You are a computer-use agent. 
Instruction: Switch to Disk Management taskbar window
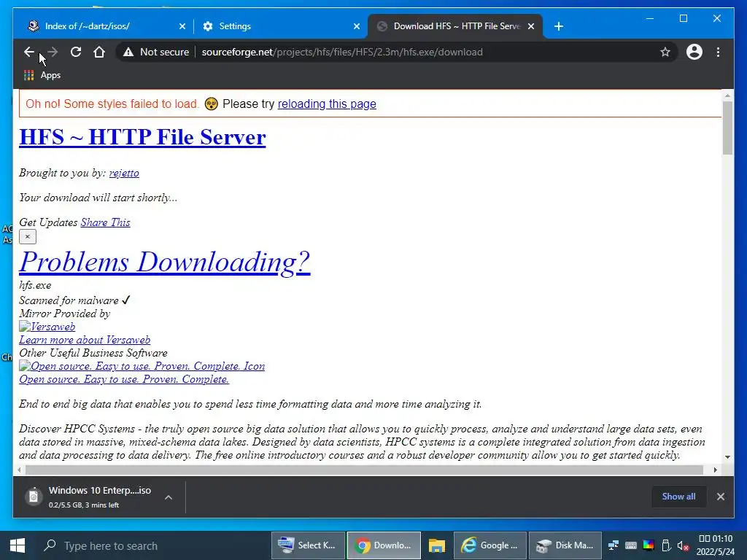tap(565, 545)
